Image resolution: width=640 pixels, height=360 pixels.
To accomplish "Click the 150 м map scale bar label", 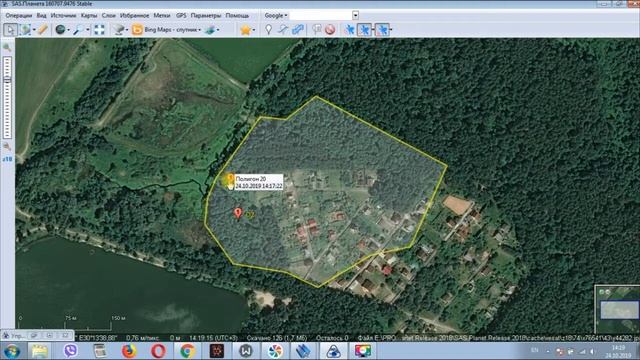I will coord(118,318).
